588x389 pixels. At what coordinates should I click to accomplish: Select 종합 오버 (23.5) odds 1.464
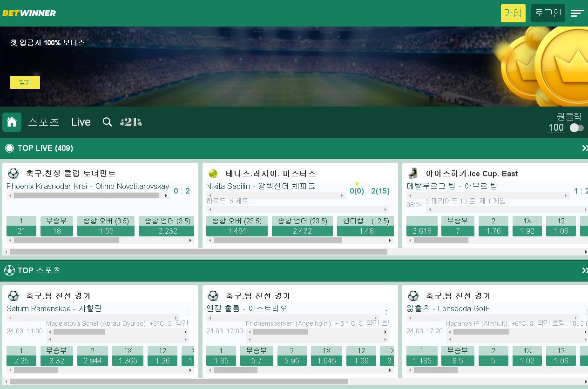click(x=237, y=226)
